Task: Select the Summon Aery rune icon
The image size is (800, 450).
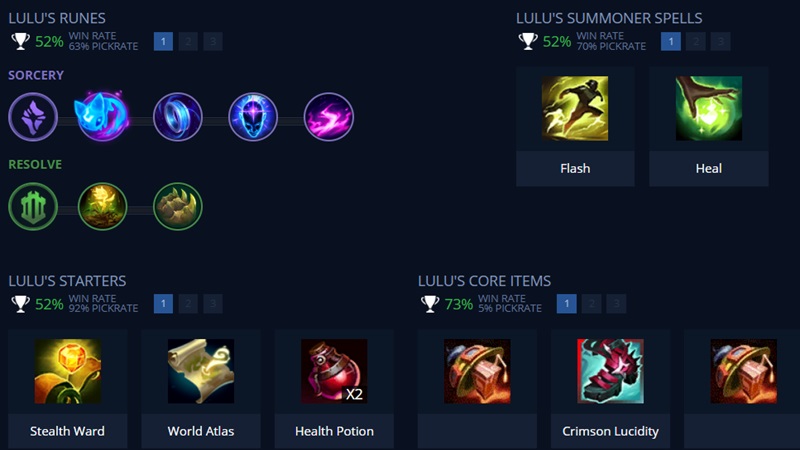Action: click(102, 117)
